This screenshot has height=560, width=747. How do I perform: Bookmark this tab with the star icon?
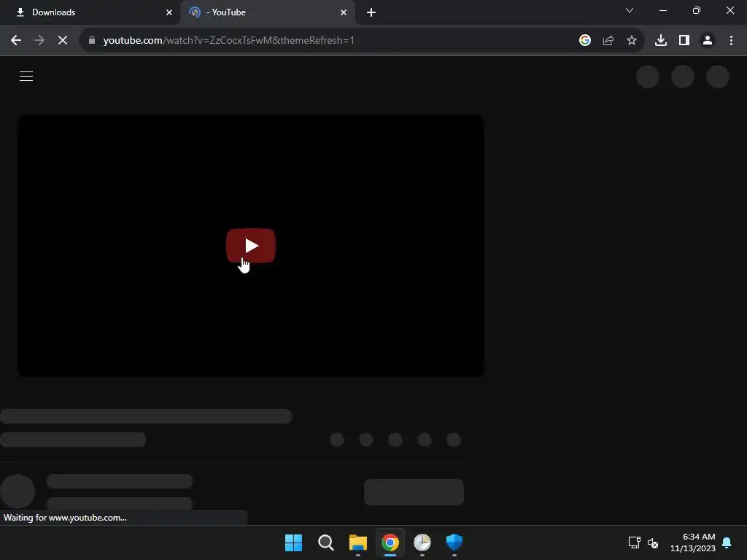[x=632, y=41]
